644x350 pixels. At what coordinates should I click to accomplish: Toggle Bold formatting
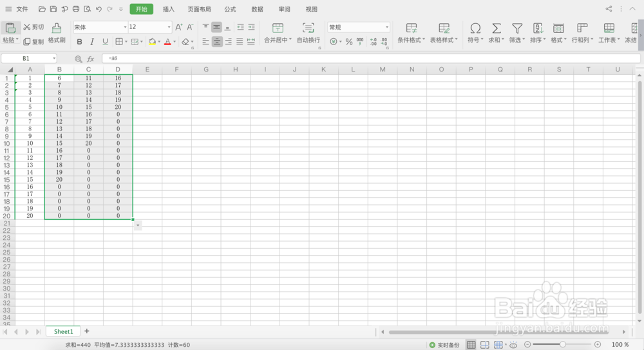80,41
